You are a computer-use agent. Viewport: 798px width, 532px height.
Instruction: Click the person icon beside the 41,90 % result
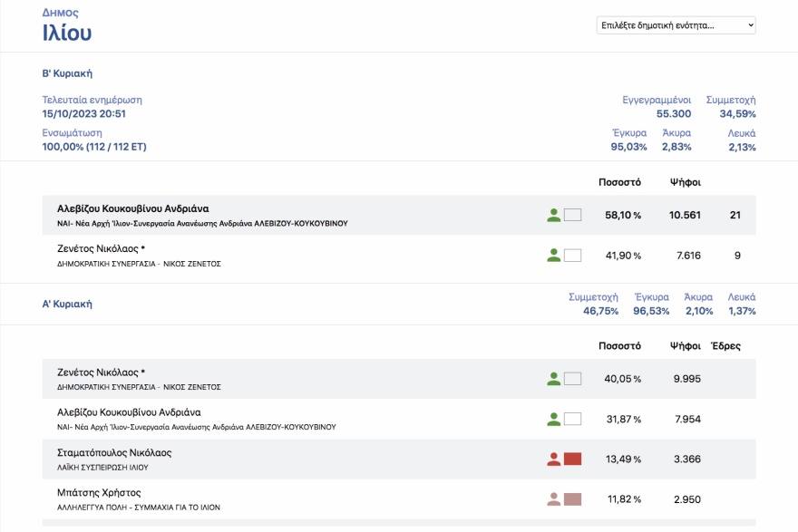pos(554,256)
